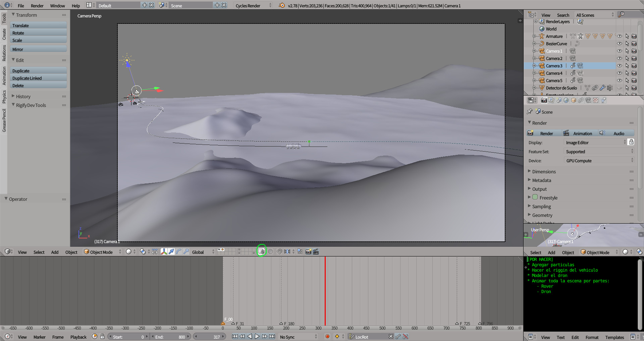Open the Device GPU Compute dropdown
The image size is (644, 341).
599,161
